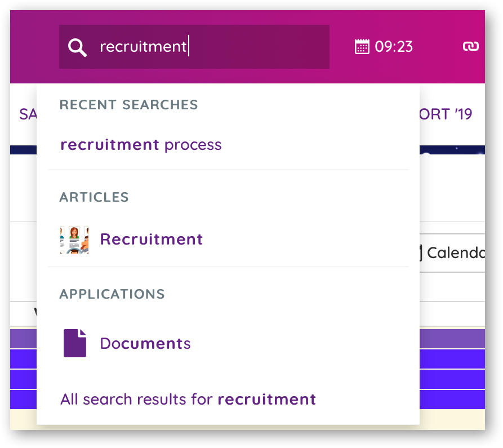
Task: Launch the Documents application entry
Action: point(145,343)
